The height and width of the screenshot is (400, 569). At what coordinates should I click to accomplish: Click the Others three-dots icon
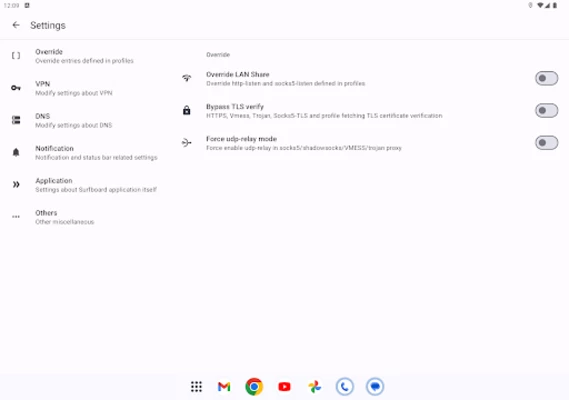coord(16,217)
